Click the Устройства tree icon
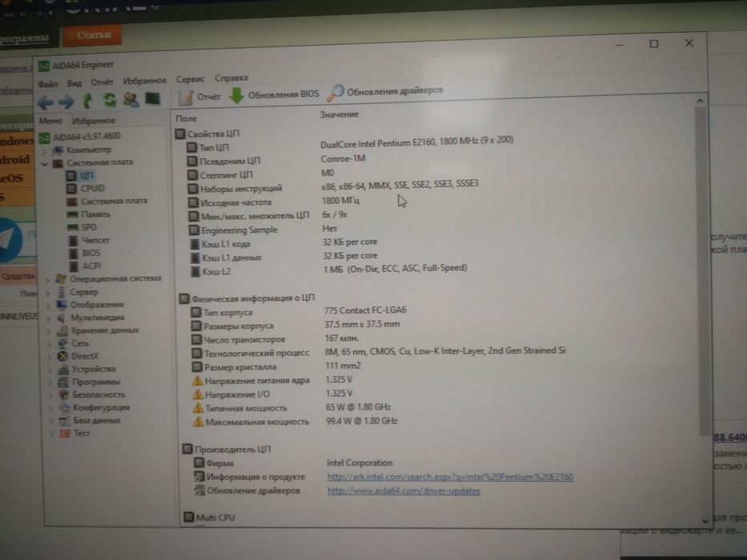This screenshot has height=560, width=747. click(x=63, y=370)
